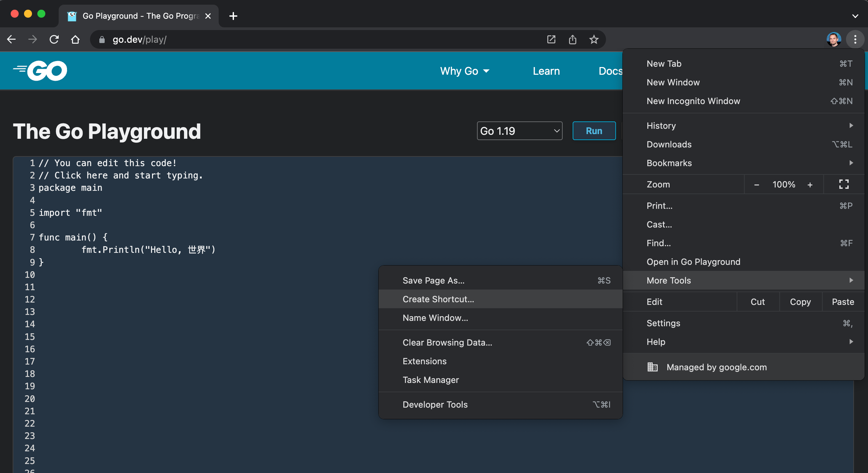This screenshot has width=868, height=473.
Task: Click the Go logo in the header
Action: pyautogui.click(x=40, y=70)
